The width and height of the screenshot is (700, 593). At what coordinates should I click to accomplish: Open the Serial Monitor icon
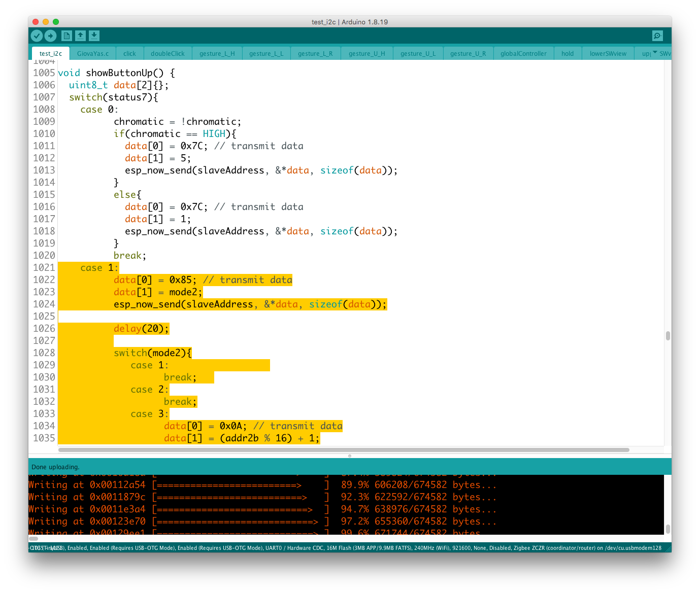pos(657,36)
